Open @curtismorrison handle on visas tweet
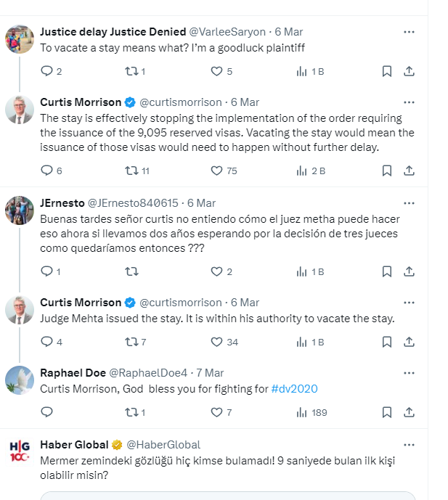 181,102
